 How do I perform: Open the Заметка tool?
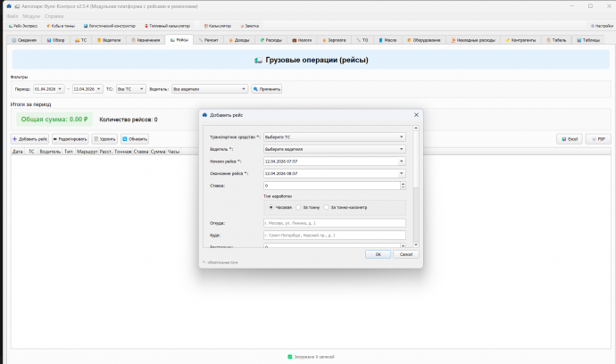250,26
